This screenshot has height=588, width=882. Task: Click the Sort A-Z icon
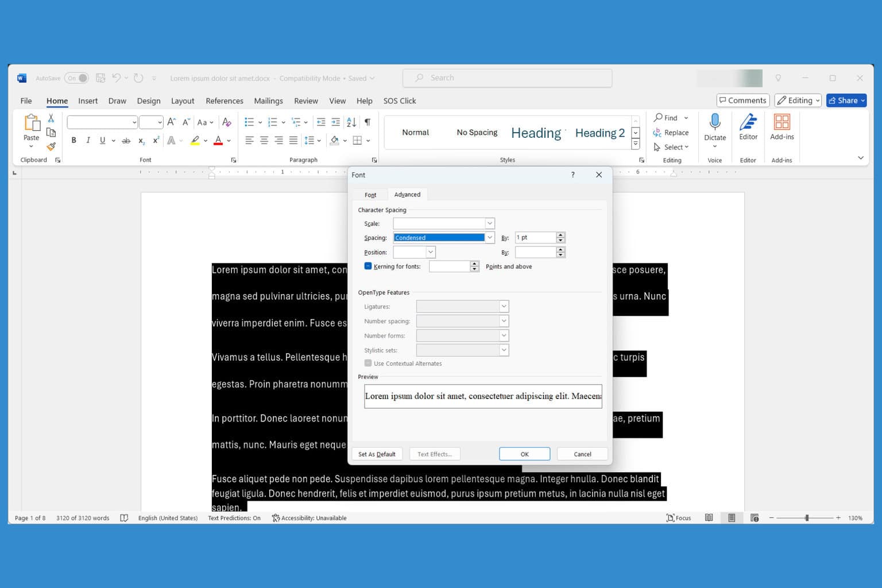(x=351, y=122)
